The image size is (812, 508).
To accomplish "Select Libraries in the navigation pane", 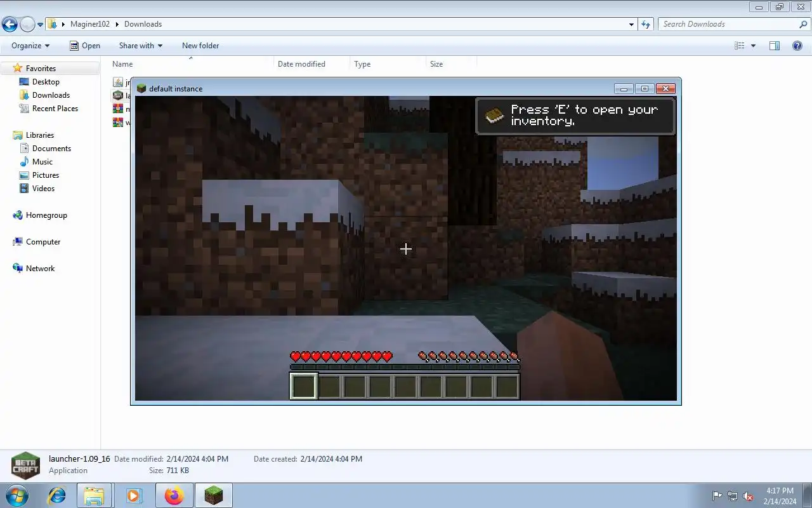I will tap(39, 135).
